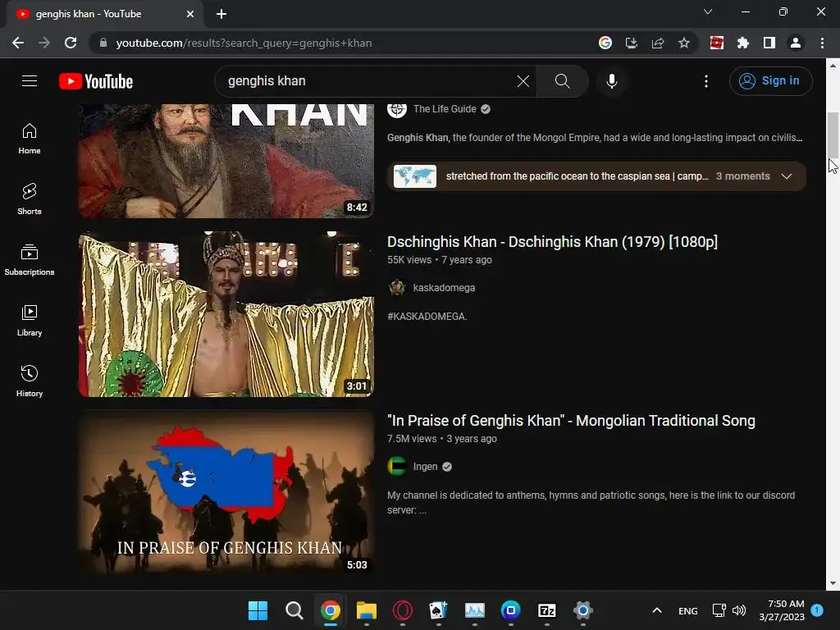Click the #KASKADOMEGA hashtag text
The image size is (840, 630).
point(427,316)
